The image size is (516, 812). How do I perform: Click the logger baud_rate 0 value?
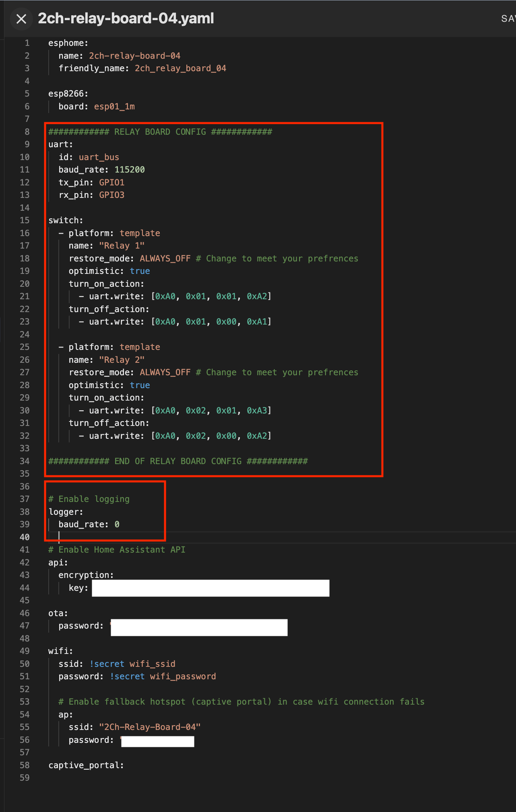117,524
